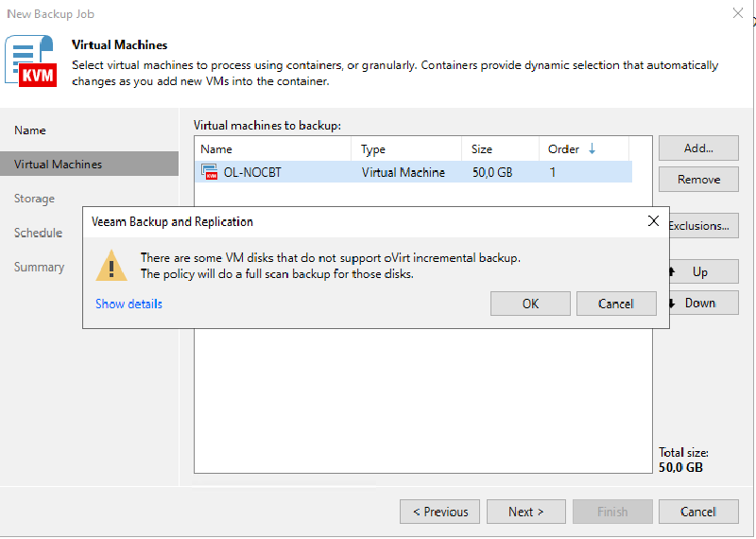This screenshot has height=539, width=756.
Task: Close the Veeam Backup and Replication dialog
Action: coord(653,221)
